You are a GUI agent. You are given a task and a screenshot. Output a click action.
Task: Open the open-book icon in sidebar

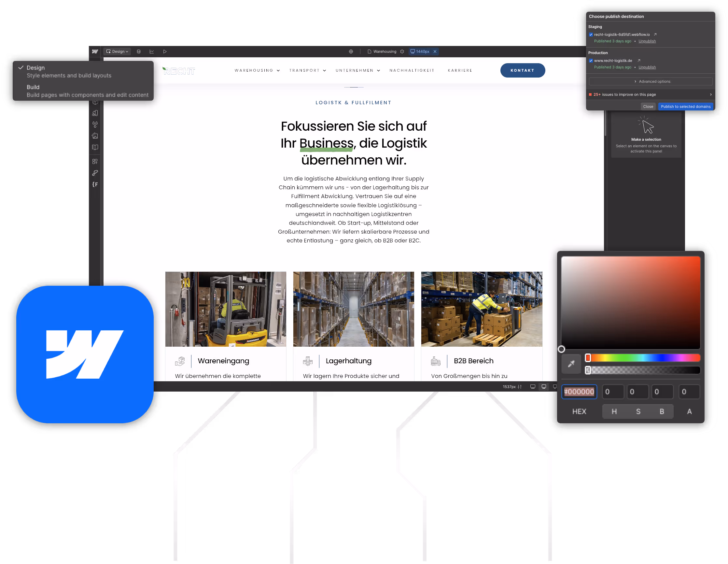95,147
